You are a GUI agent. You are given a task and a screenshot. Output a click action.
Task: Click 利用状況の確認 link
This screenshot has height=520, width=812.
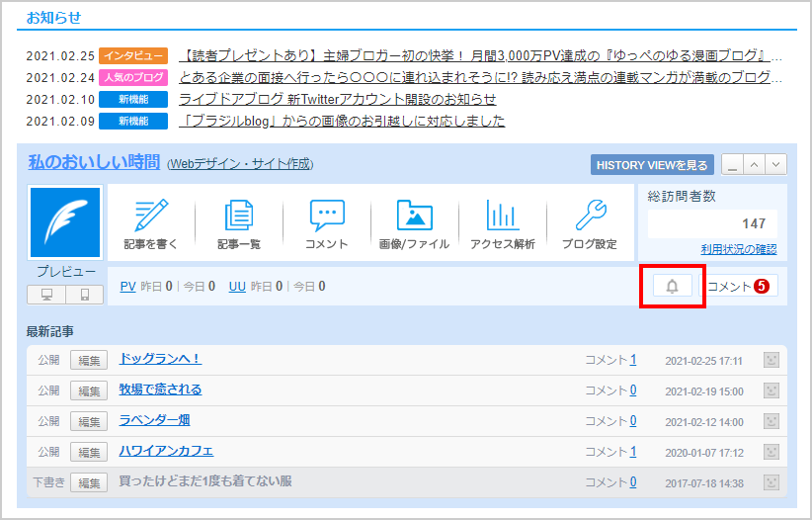pyautogui.click(x=739, y=249)
